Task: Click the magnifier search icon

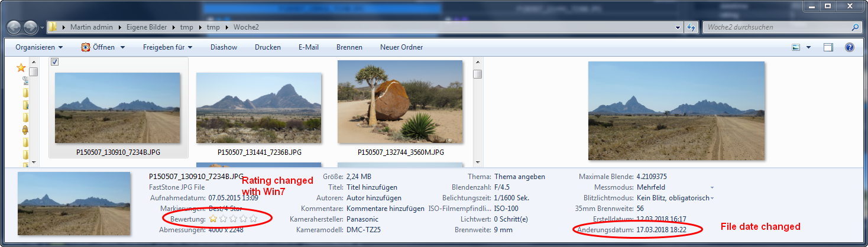Action: [x=855, y=27]
